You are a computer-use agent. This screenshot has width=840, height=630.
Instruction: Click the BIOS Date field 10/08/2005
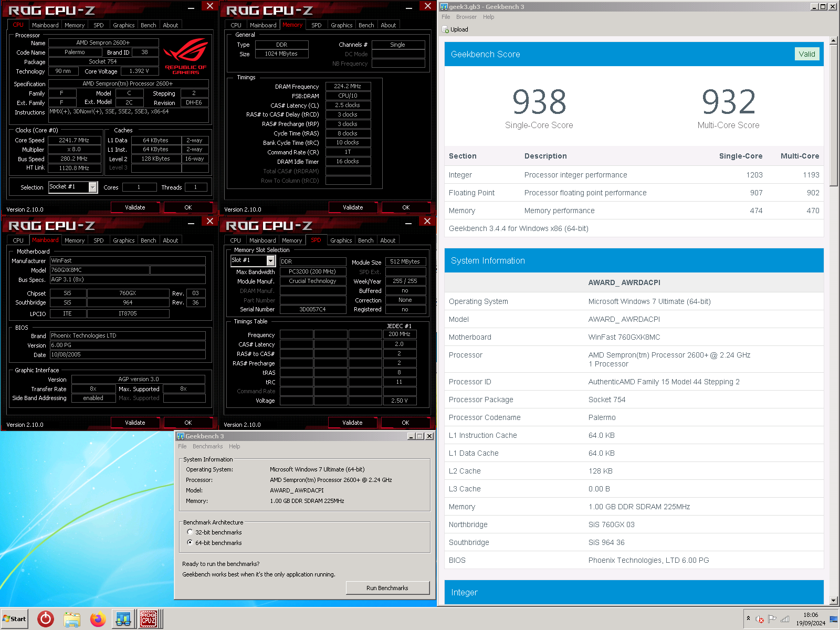click(x=128, y=354)
